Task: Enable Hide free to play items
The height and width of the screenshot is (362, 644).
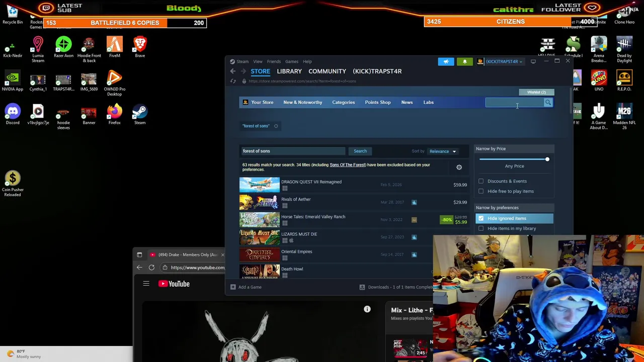Action: (481, 191)
